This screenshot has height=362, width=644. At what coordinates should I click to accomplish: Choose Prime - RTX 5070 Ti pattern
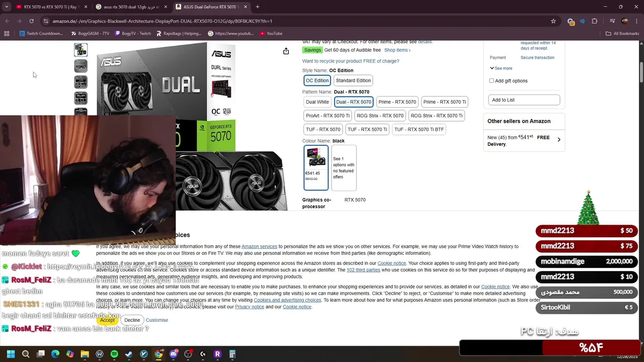tap(445, 102)
